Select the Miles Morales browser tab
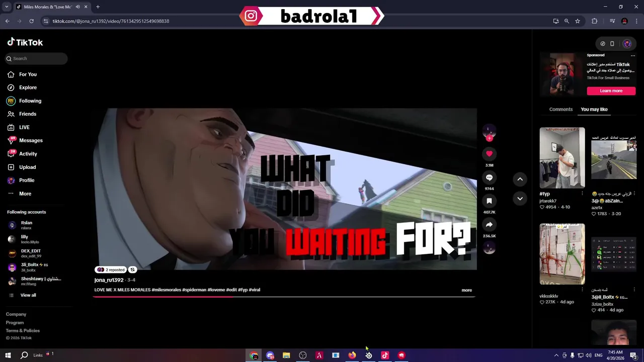 click(51, 7)
